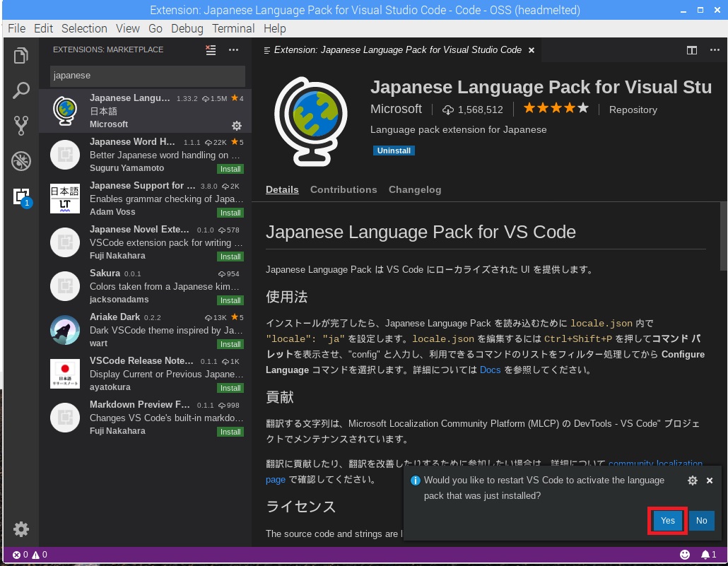Screen dimensions: 728x566
Task: Clear the extensions search results
Action: [x=211, y=50]
